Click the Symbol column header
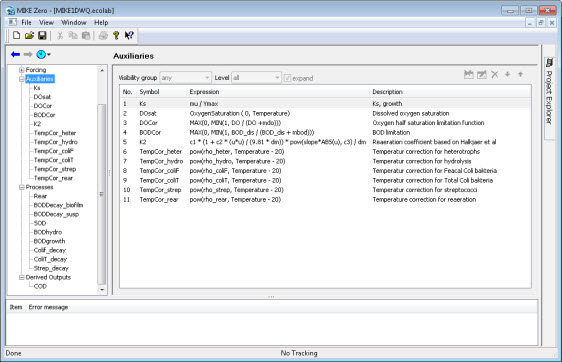The image size is (562, 362). (x=149, y=92)
